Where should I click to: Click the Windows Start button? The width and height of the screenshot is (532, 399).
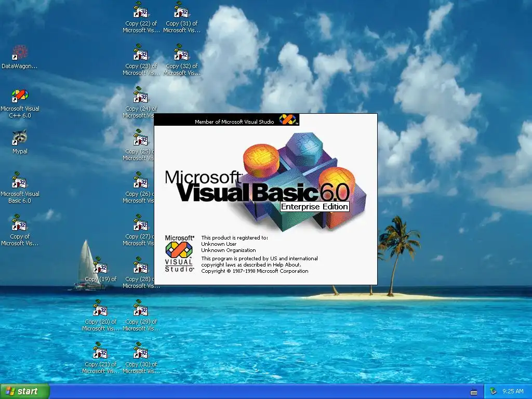(x=25, y=391)
